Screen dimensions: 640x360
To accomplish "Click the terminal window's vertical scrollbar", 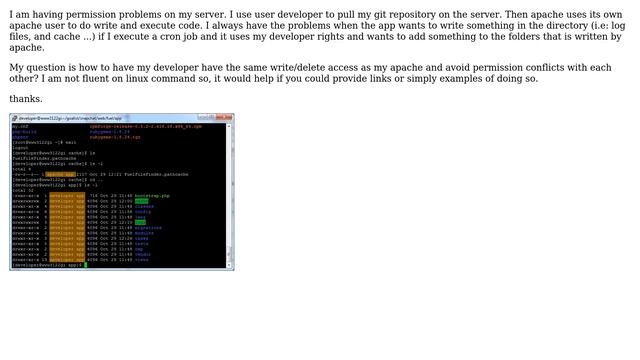I will pos(229,196).
